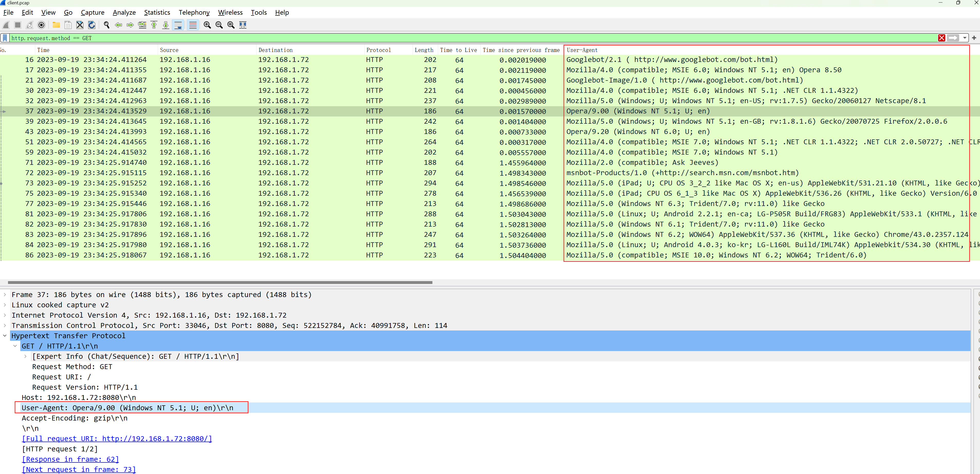Sort by the Time column header
980x474 pixels.
pyautogui.click(x=96, y=50)
